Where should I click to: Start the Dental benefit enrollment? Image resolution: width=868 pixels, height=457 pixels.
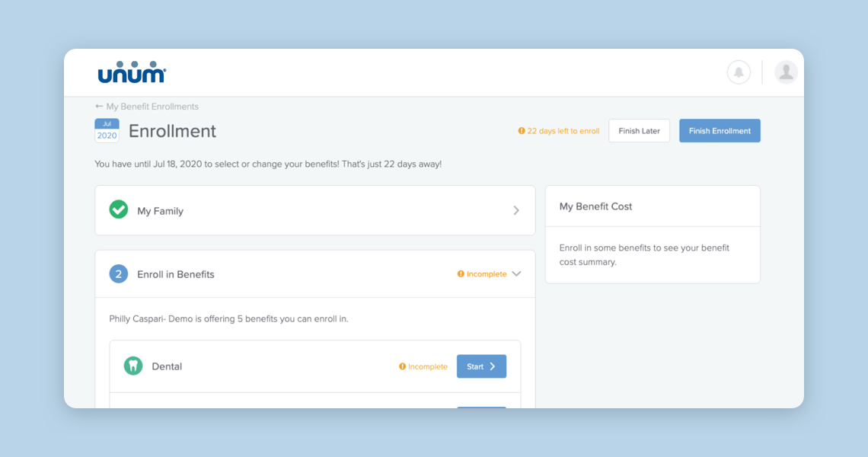coord(481,366)
